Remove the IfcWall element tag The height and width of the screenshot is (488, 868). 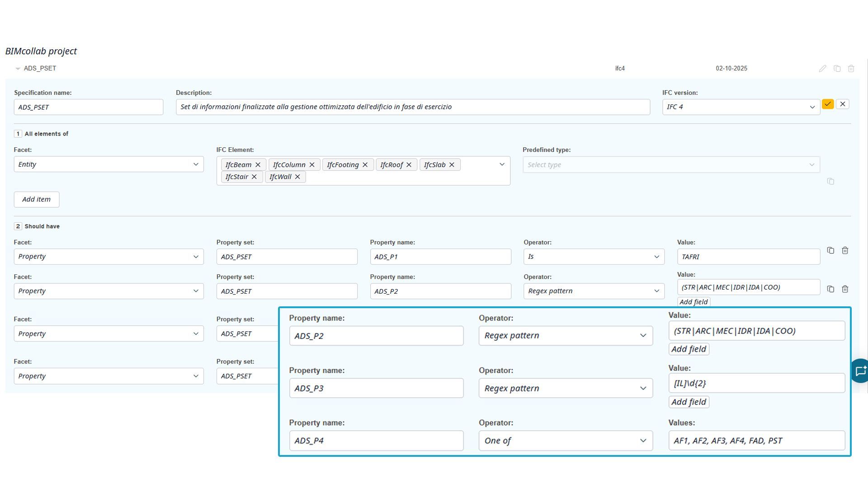point(297,177)
